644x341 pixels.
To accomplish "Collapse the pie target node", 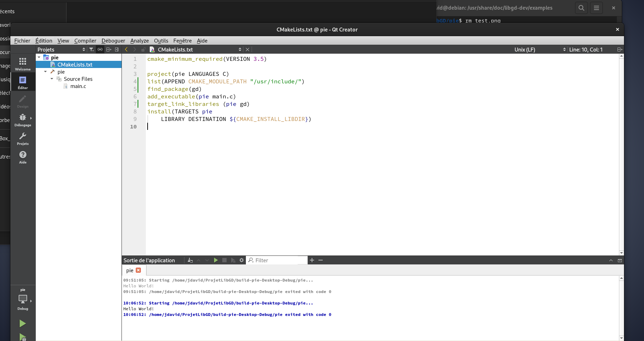I will click(45, 72).
